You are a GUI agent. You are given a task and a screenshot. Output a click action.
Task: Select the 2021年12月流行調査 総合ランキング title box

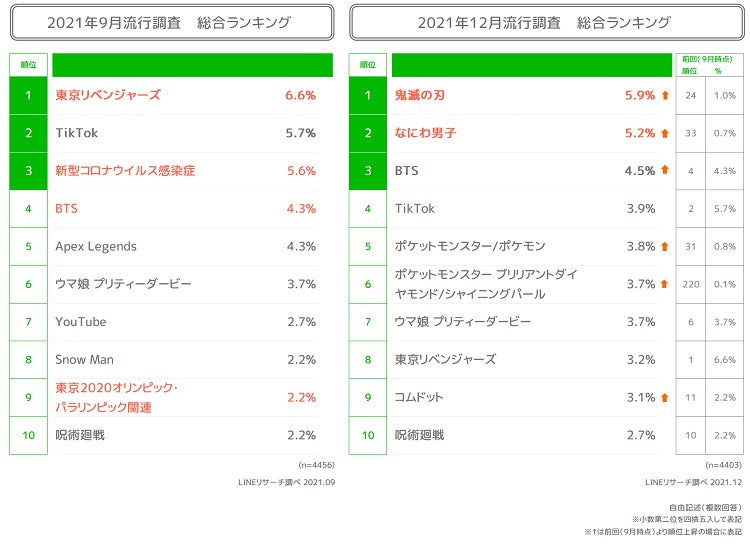click(544, 22)
